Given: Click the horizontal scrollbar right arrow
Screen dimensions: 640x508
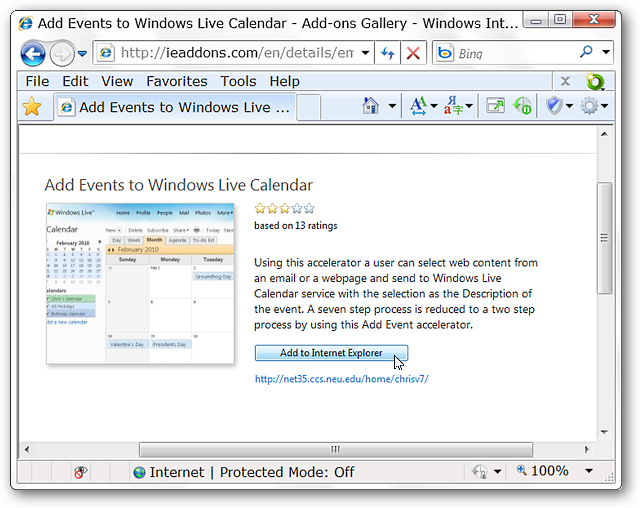Looking at the screenshot, I should [x=587, y=450].
